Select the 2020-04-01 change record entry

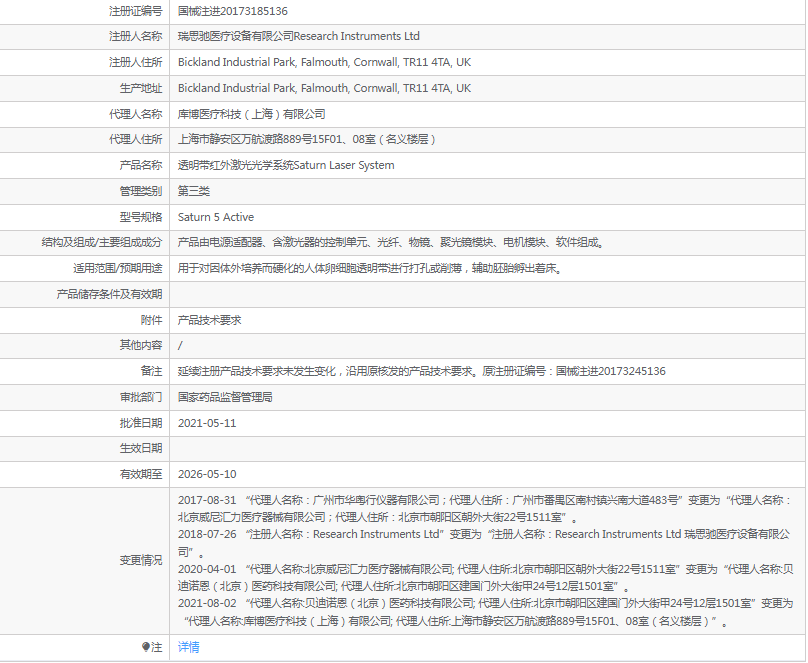click(x=485, y=577)
